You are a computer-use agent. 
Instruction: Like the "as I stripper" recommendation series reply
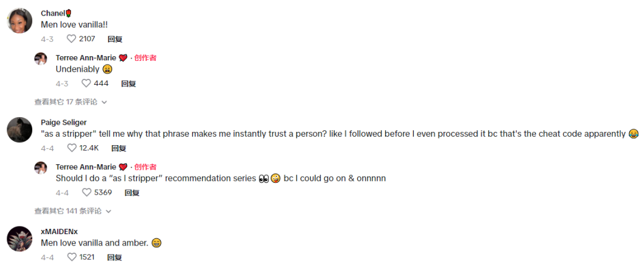point(86,192)
